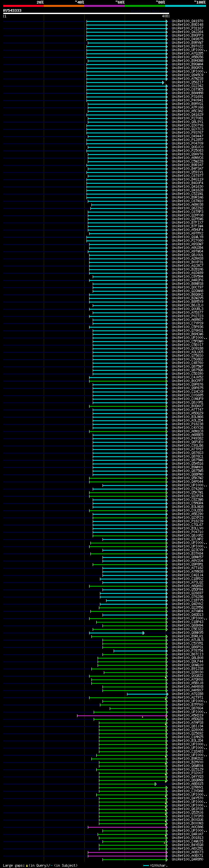Click hit label UniRef100_P93767
This screenshot has height=868, width=209.
[187, 133]
